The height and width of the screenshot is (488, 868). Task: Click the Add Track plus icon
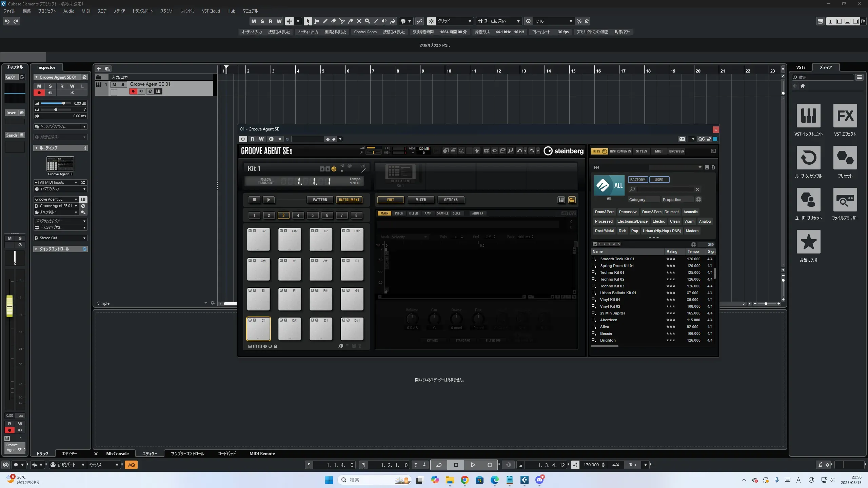coord(99,68)
